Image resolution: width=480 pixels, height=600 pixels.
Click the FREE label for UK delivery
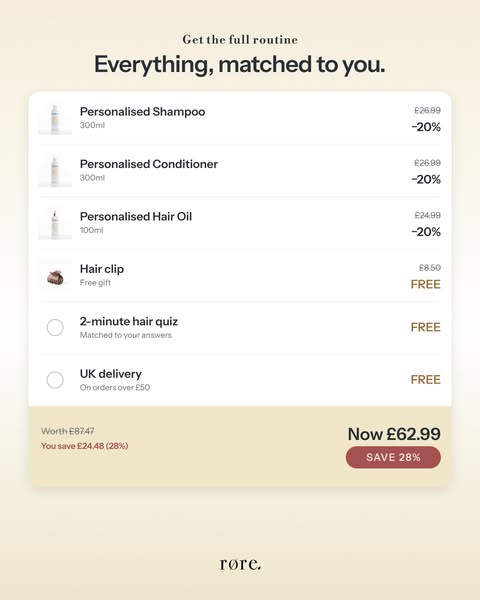[x=426, y=380]
